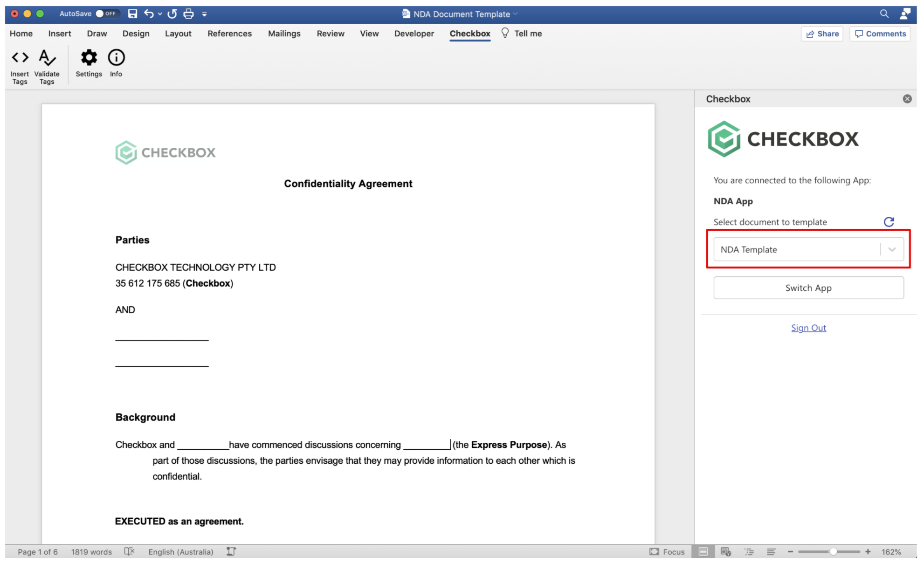Viewport: 924px width, 563px height.
Task: Zoom out with minus button
Action: click(790, 551)
